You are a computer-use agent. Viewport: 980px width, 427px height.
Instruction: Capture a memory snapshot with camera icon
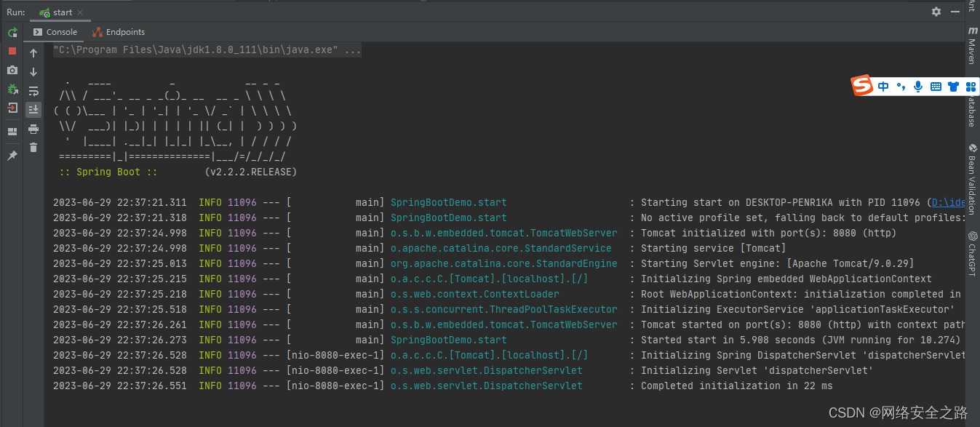tap(12, 70)
